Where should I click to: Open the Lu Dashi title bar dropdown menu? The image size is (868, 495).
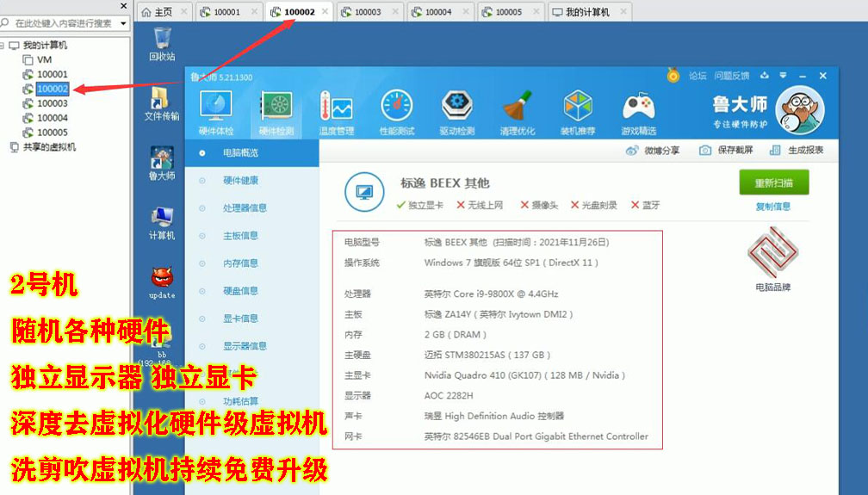(783, 75)
